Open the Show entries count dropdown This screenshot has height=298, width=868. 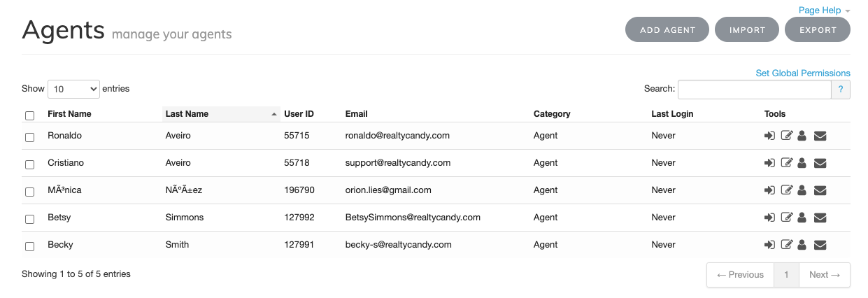[73, 89]
